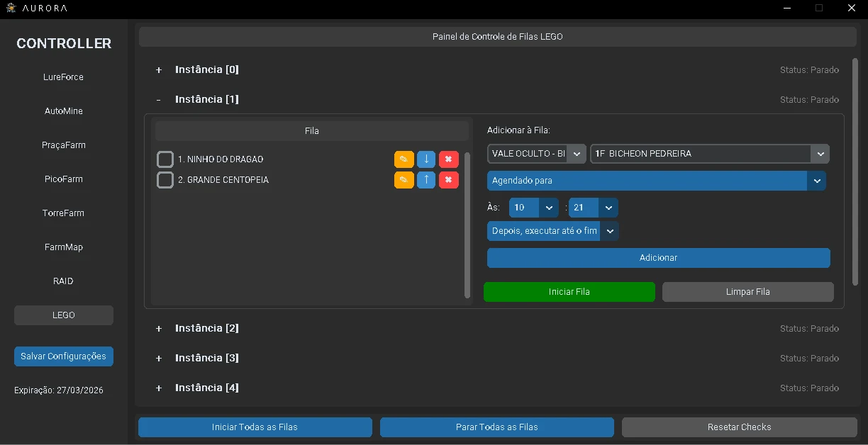Click the Aurora app logo icon
This screenshot has height=445, width=868.
click(x=11, y=9)
